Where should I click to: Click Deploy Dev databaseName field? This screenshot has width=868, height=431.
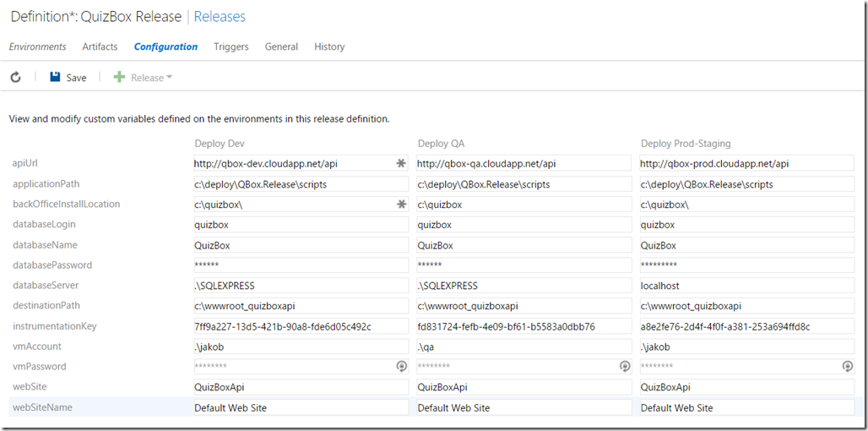301,245
